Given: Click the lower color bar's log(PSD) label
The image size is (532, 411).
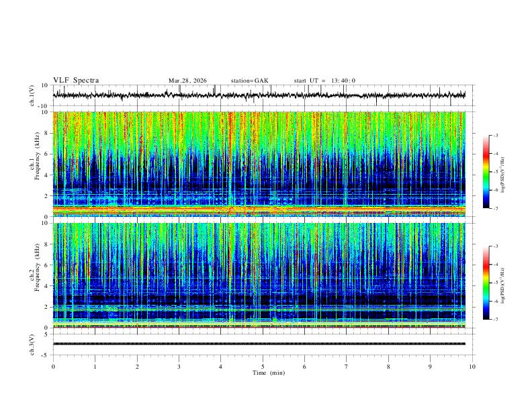Looking at the screenshot, I should tap(503, 285).
